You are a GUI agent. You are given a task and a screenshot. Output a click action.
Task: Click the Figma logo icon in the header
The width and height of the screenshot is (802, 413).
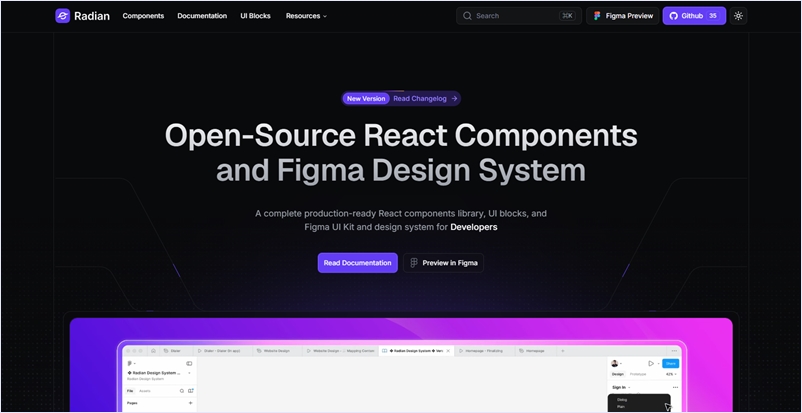click(x=597, y=16)
